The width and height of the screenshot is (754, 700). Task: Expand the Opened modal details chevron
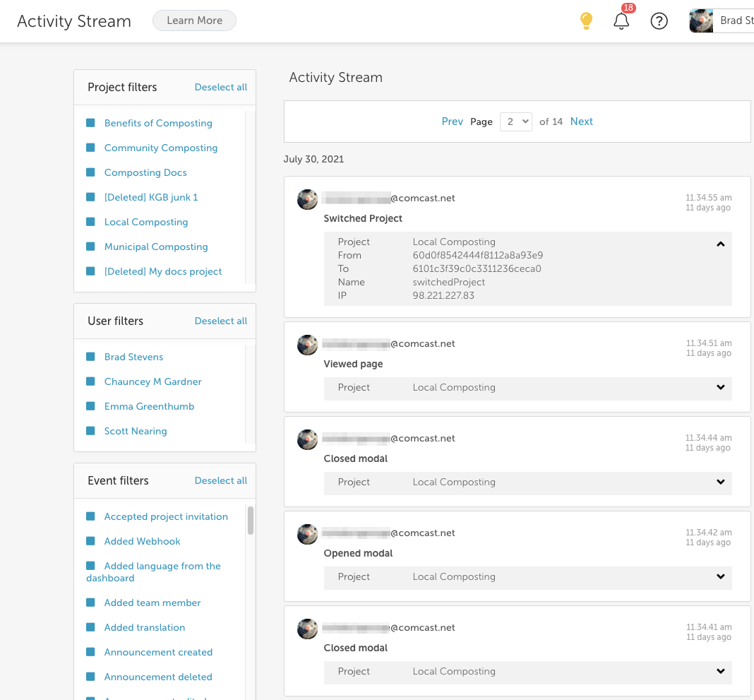pyautogui.click(x=720, y=576)
